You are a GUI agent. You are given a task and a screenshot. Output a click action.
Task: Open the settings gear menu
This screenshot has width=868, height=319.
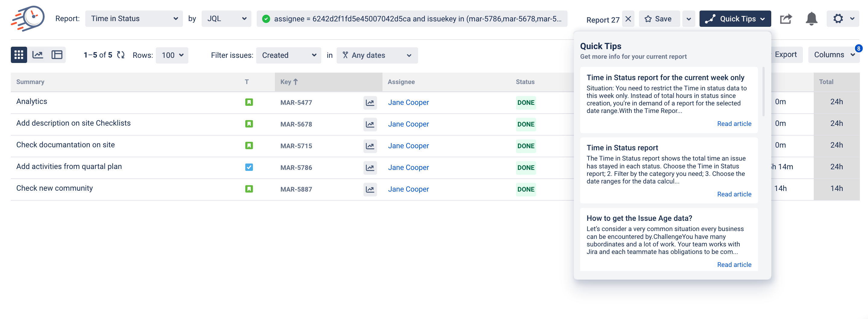coord(838,19)
